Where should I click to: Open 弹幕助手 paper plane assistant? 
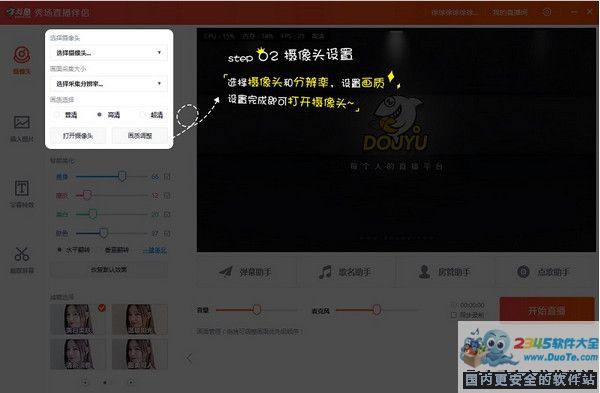(246, 272)
